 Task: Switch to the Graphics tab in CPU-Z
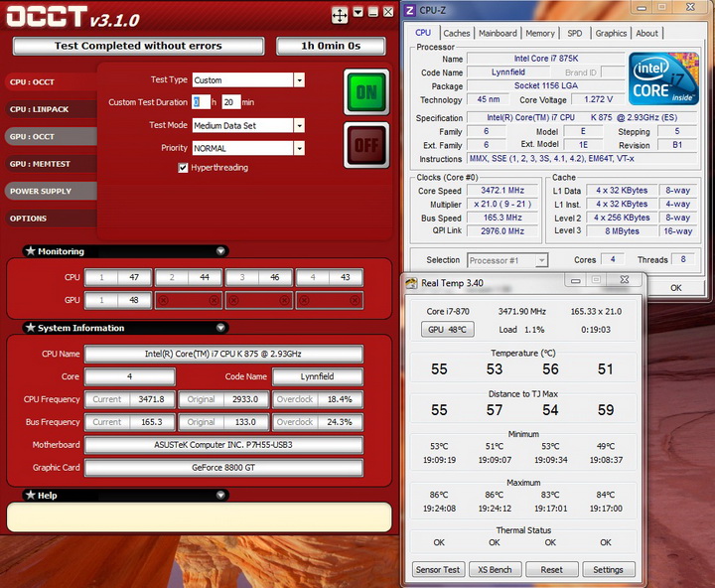[x=611, y=34]
